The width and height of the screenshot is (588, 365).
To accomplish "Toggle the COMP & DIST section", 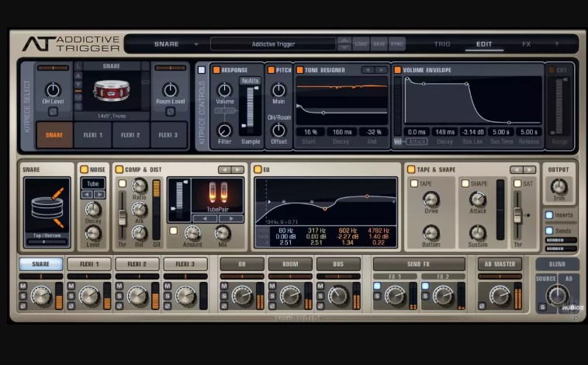I will pyautogui.click(x=119, y=169).
